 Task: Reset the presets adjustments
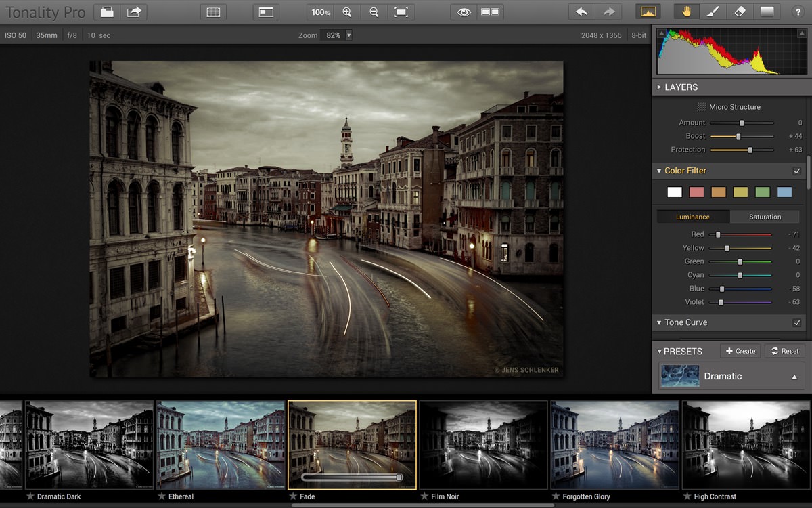coord(785,351)
